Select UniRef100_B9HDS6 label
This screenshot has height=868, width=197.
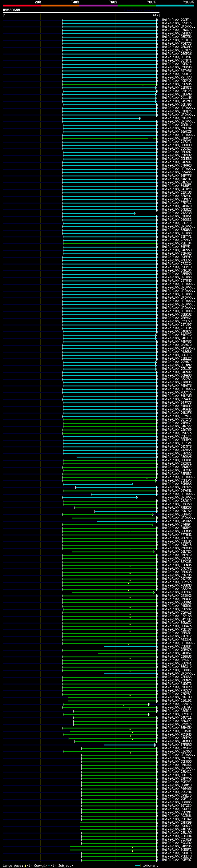point(176,484)
